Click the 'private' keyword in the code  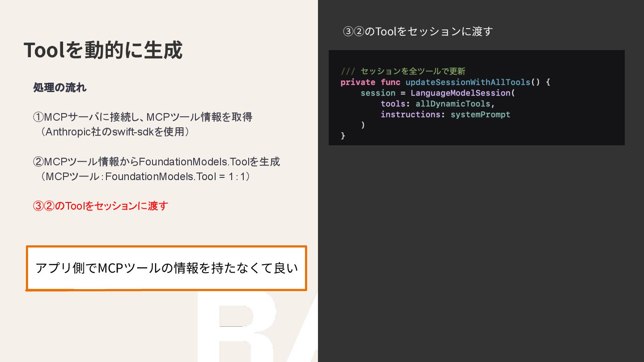click(358, 82)
